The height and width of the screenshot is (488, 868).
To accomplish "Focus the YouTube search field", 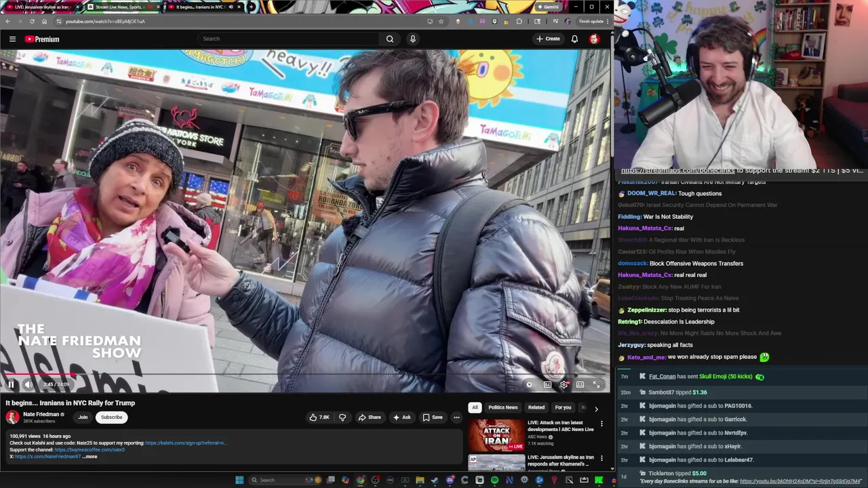I will coord(288,39).
